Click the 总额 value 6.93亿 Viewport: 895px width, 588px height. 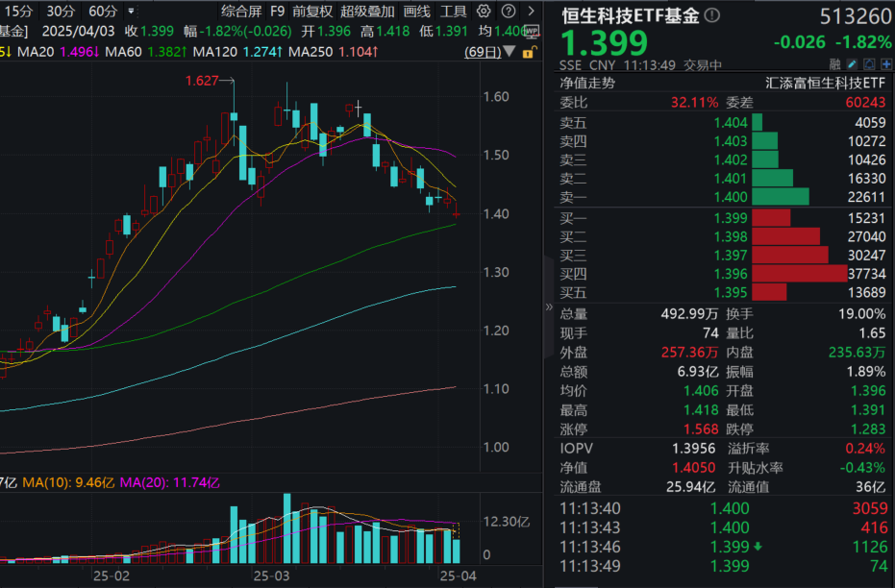698,372
